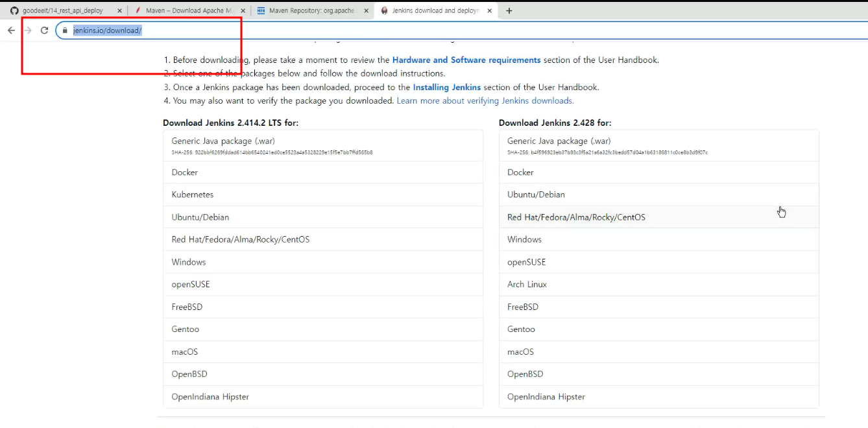Open Hardware and Software requirements link
Screen dimensions: 868x428
click(466, 60)
